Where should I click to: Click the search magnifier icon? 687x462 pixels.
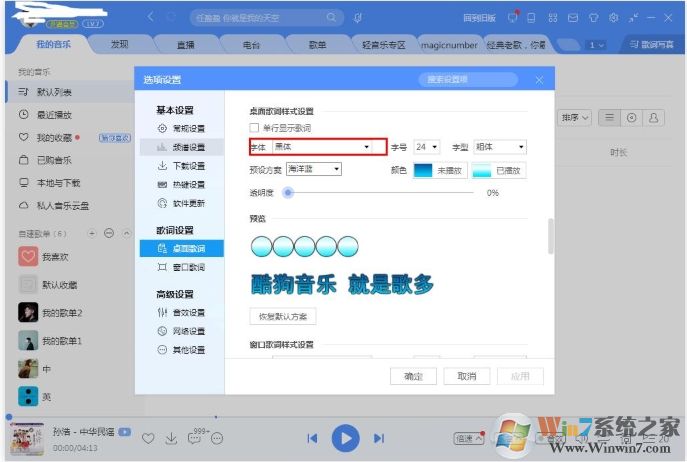[x=331, y=18]
